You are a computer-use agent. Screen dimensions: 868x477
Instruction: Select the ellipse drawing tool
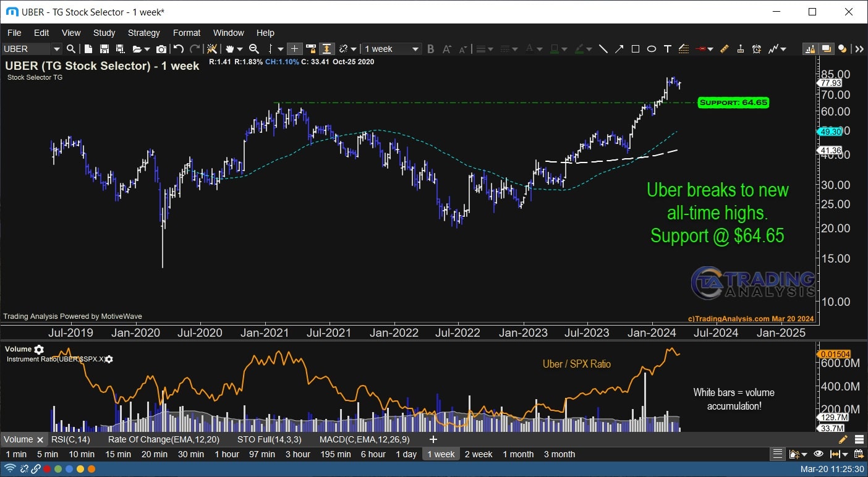click(652, 49)
